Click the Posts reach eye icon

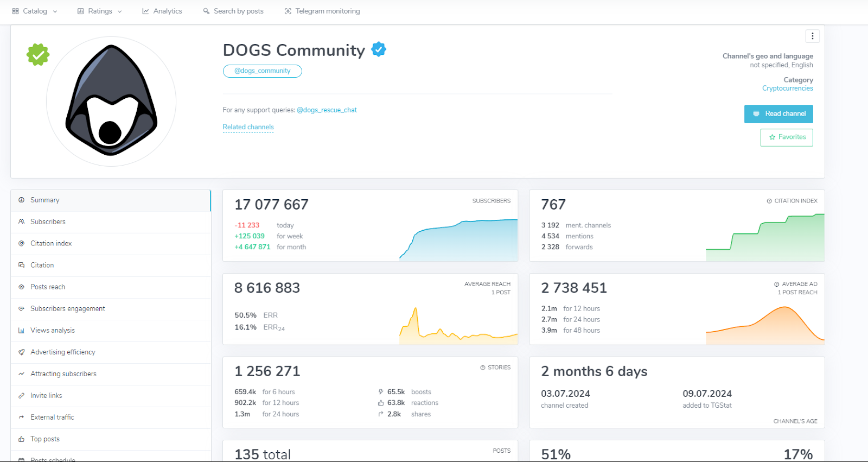pyautogui.click(x=22, y=287)
